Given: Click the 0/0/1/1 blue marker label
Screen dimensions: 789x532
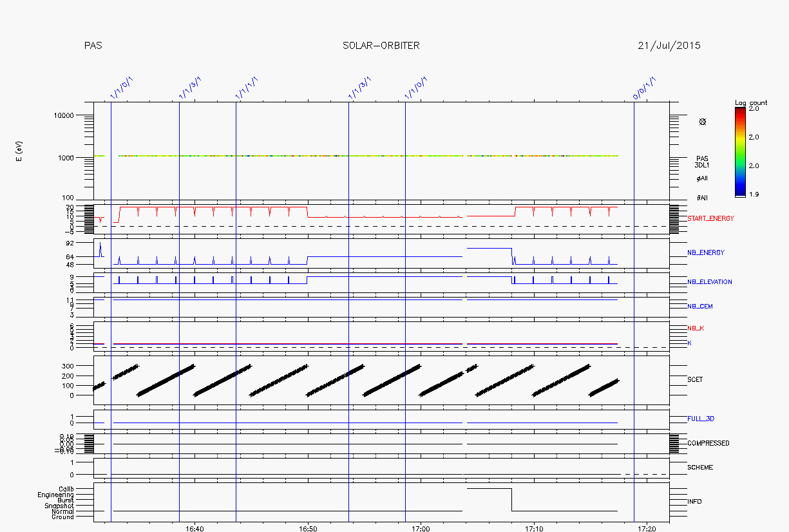Looking at the screenshot, I should tap(645, 88).
